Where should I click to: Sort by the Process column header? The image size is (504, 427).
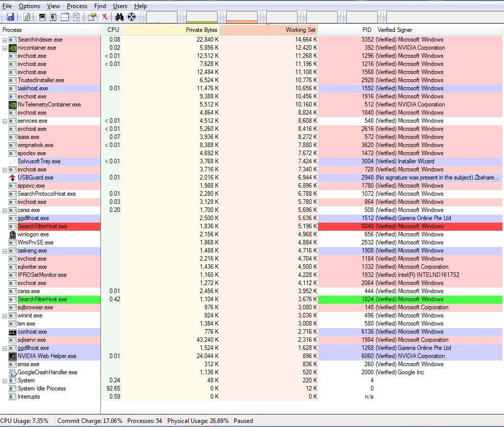(x=50, y=30)
